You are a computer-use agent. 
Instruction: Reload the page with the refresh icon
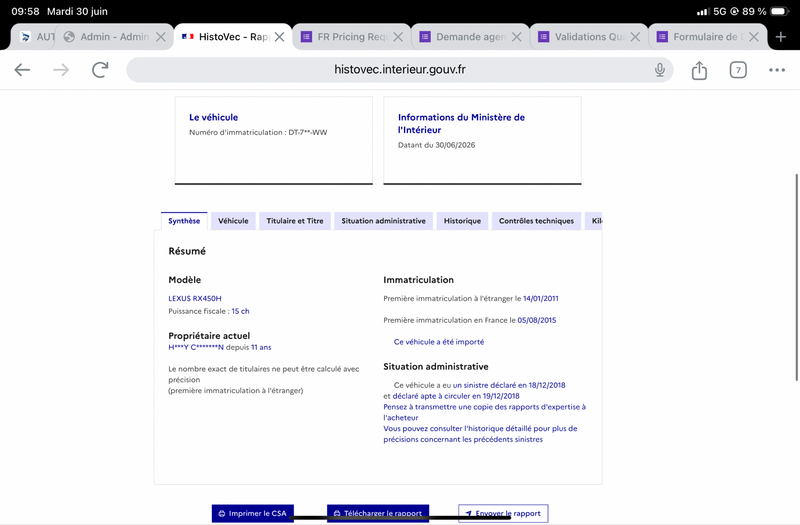[101, 69]
